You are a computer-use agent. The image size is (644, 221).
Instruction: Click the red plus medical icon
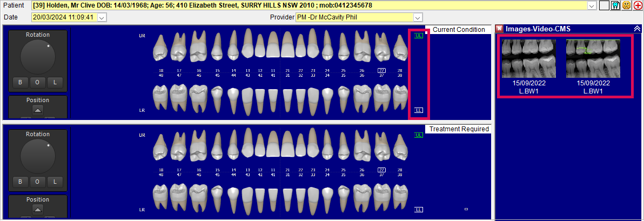(638, 5)
